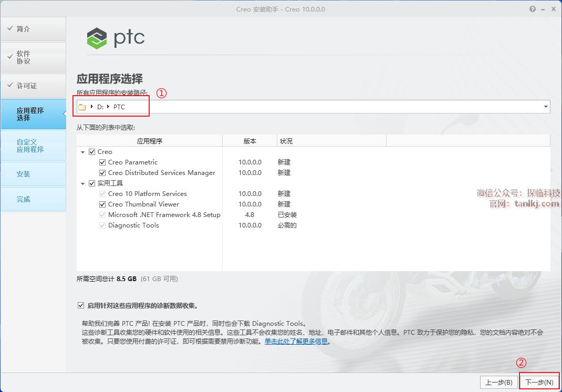The width and height of the screenshot is (562, 392).
Task: Click 必需的 status of Diagnostic Tools
Action: coord(287,225)
